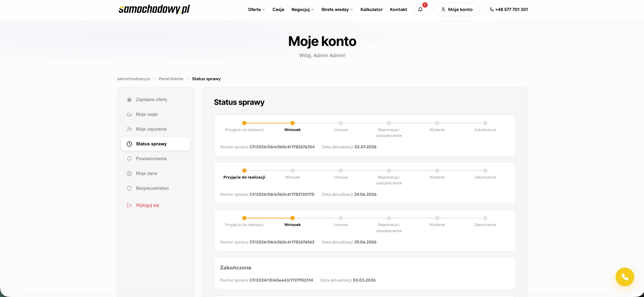Viewport: 644px width, 297px height.
Task: Select case number CF/2026/06/e3b0c4/1782720170
Action: coord(282,194)
